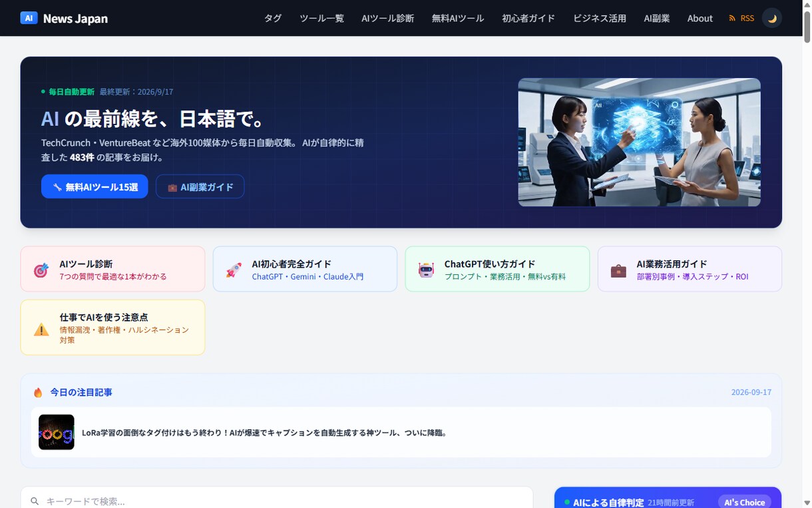Click the wrench icon in 無料AIツール15選 button
This screenshot has height=508, width=812.
pyautogui.click(x=58, y=187)
